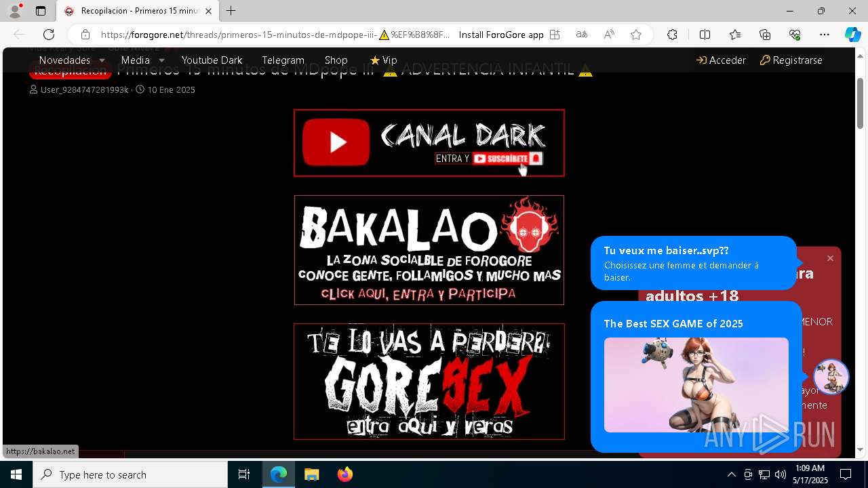Open the Windows Start button
The width and height of the screenshot is (868, 488).
coord(16,474)
